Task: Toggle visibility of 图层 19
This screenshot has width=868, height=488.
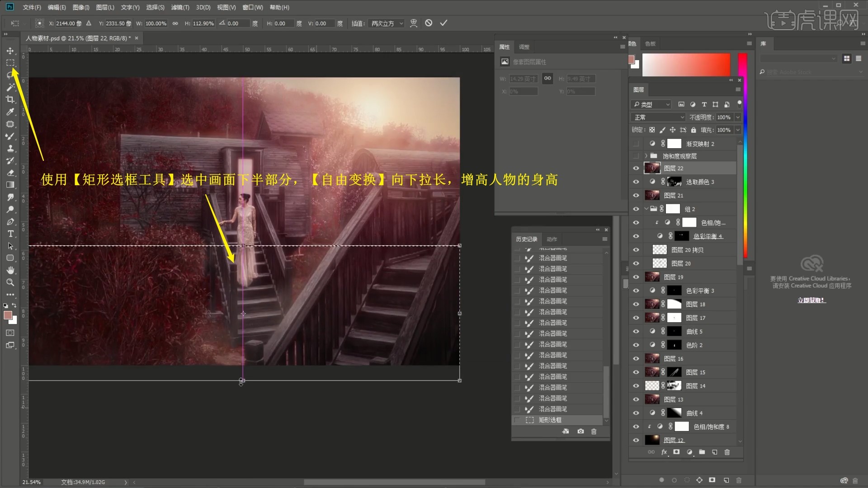Action: point(636,277)
